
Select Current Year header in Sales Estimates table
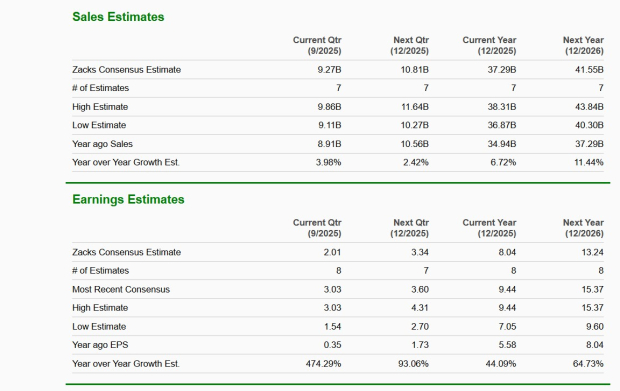[x=490, y=45]
